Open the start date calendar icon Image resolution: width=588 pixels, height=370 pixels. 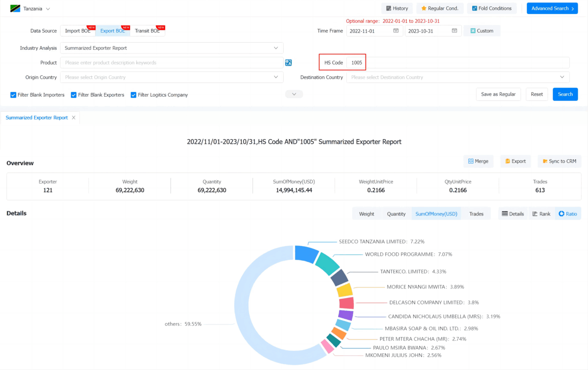tap(396, 31)
